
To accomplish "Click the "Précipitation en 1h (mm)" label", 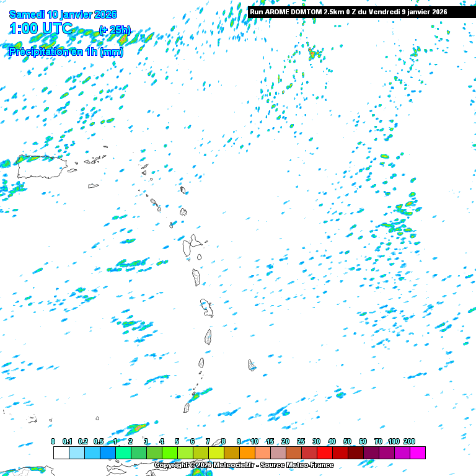I will point(66,52).
